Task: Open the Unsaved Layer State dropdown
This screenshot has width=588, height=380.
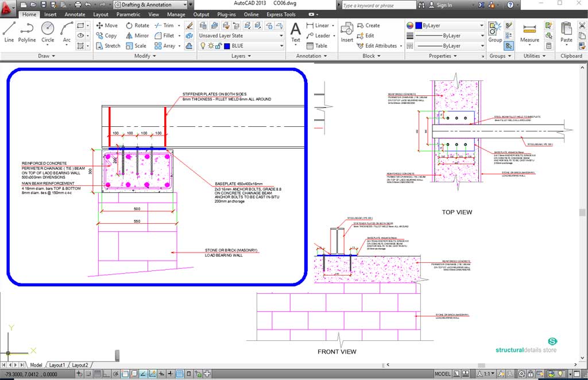Action: tap(241, 36)
